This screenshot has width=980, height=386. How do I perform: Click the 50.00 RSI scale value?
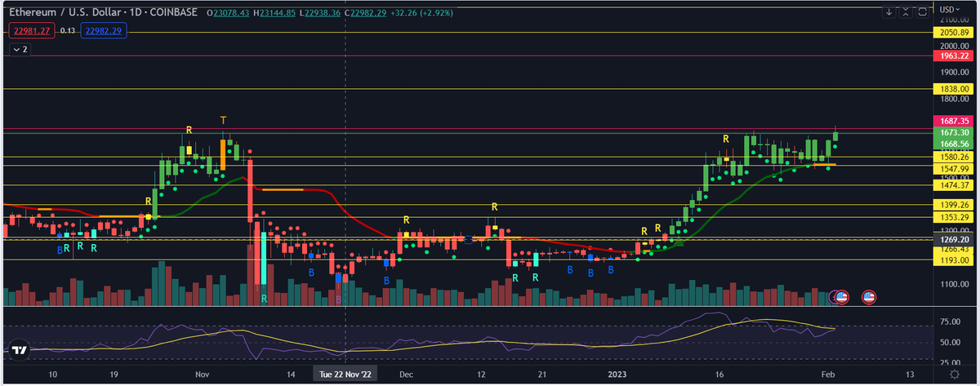[x=952, y=341]
